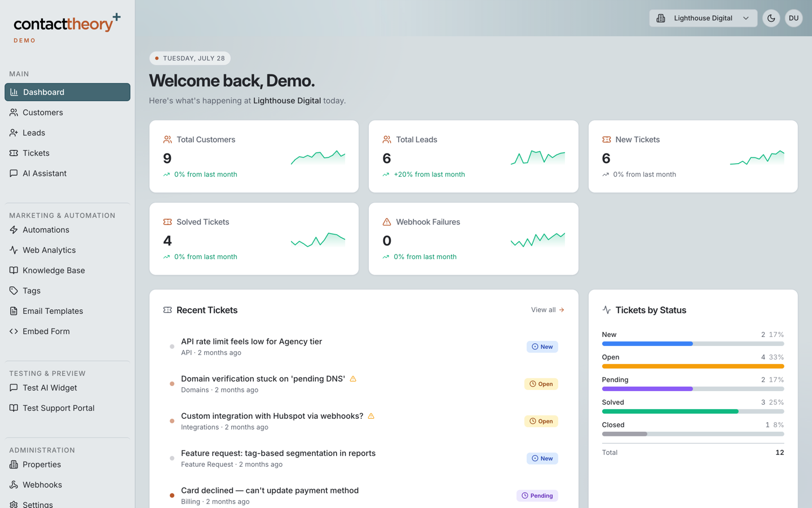Click the 'TUESDAY, JULY 28' date badge
812x508 pixels.
point(190,58)
